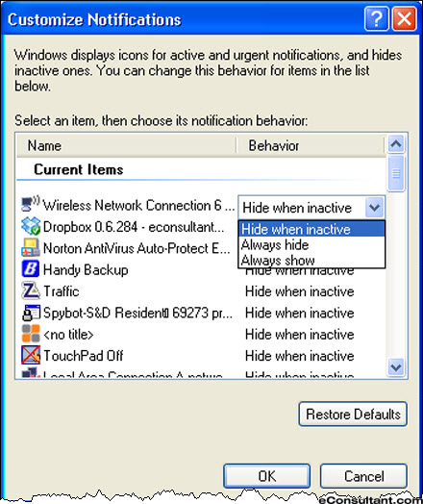
Task: Click the Cancel button
Action: (x=363, y=476)
